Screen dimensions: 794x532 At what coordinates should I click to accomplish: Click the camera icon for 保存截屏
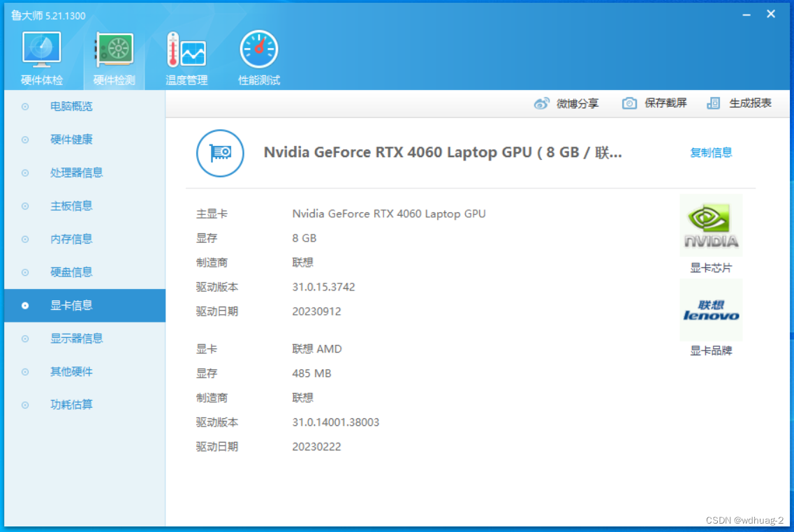pos(629,103)
